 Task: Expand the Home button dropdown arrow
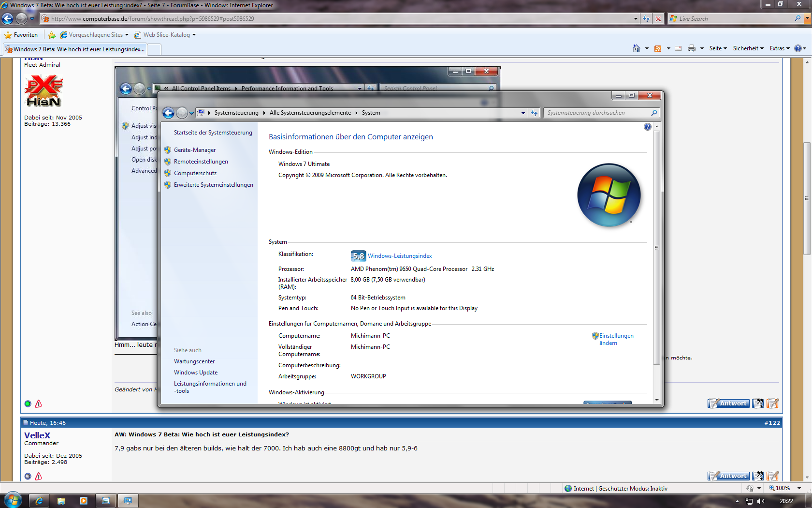click(647, 48)
